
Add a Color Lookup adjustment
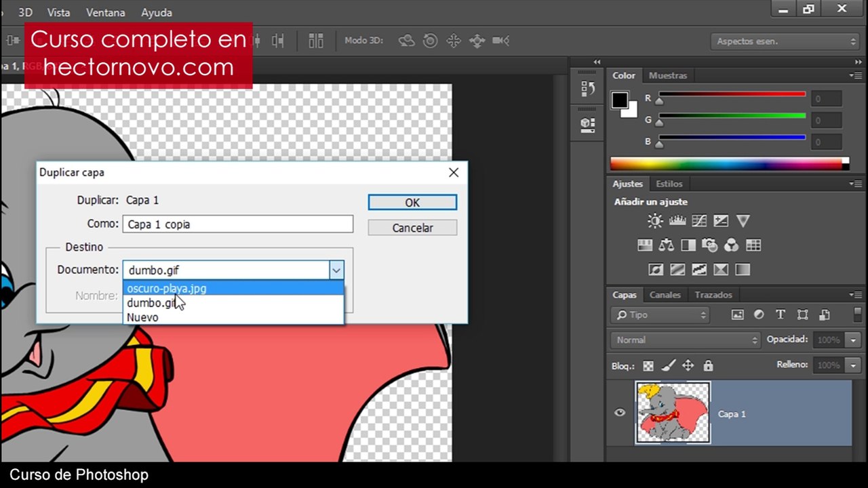pos(753,245)
